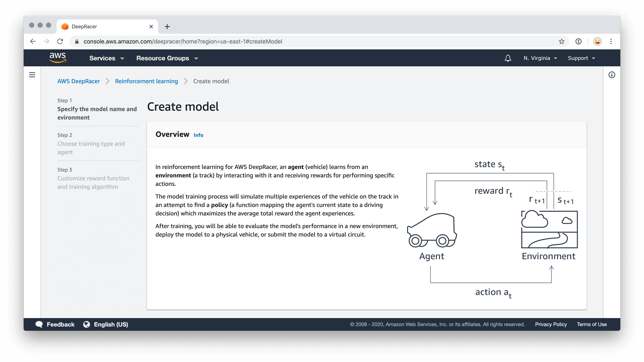This screenshot has width=644, height=362.
Task: Select Step 3: Customize reward function
Action: tap(93, 182)
